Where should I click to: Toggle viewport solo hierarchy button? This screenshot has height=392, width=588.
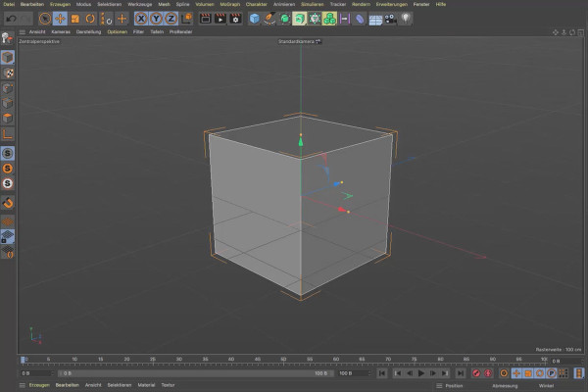(x=8, y=183)
